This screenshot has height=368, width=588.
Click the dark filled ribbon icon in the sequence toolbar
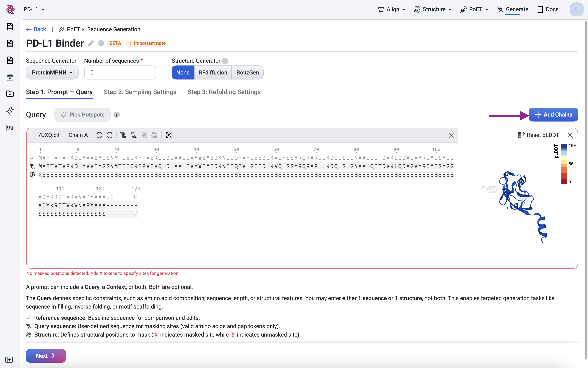click(123, 135)
